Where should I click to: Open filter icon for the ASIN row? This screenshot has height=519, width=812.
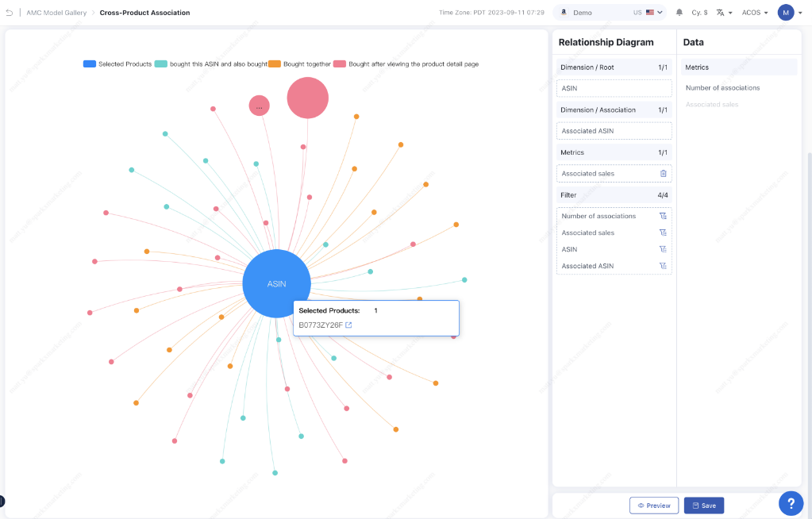pos(663,249)
